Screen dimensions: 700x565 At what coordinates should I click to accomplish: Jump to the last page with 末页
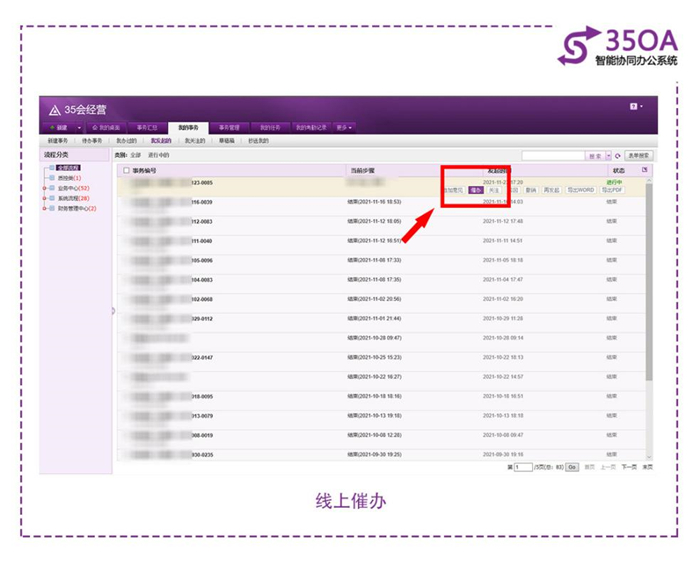coord(647,467)
